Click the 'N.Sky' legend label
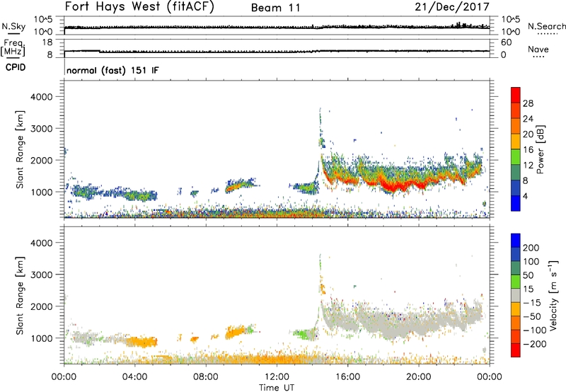The height and width of the screenshot is (392, 566). pyautogui.click(x=13, y=26)
